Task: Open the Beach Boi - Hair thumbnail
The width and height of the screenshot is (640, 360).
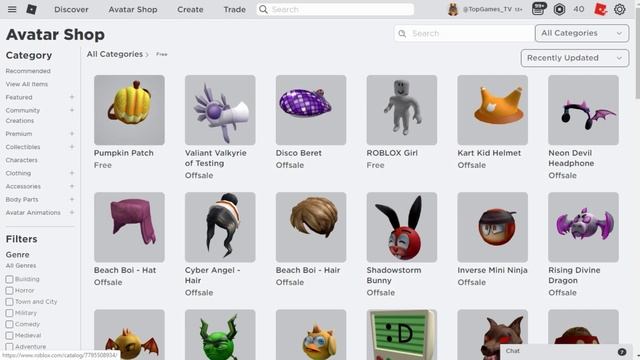Action: click(311, 227)
